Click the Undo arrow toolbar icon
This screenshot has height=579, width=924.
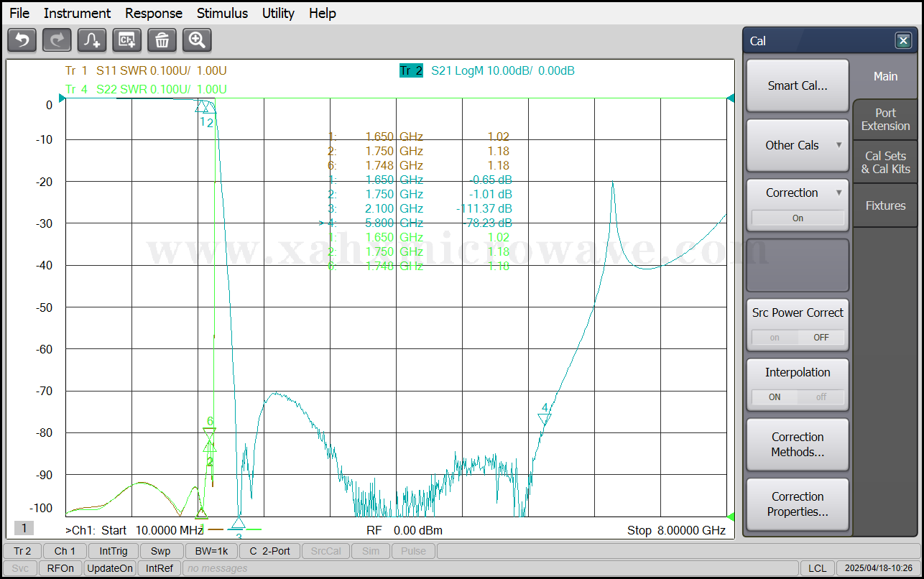pyautogui.click(x=22, y=40)
